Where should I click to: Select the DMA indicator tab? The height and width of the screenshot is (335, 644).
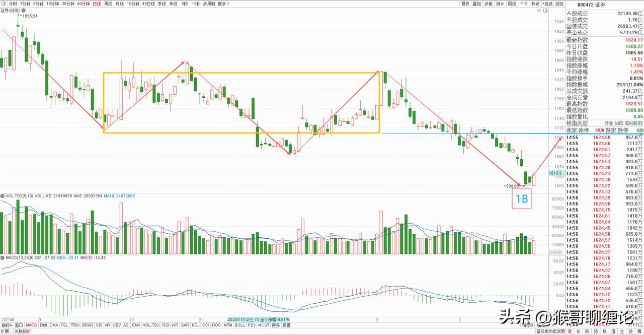coord(53,325)
